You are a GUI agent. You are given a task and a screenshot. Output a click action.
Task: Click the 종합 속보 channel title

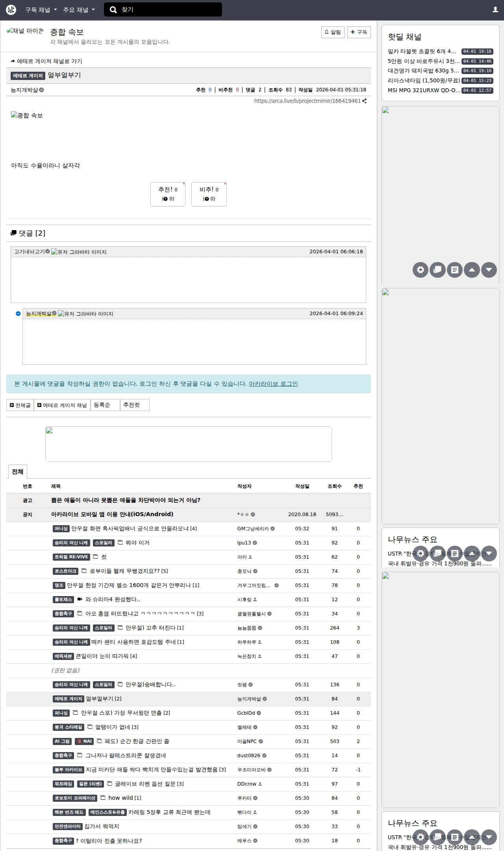pyautogui.click(x=67, y=32)
